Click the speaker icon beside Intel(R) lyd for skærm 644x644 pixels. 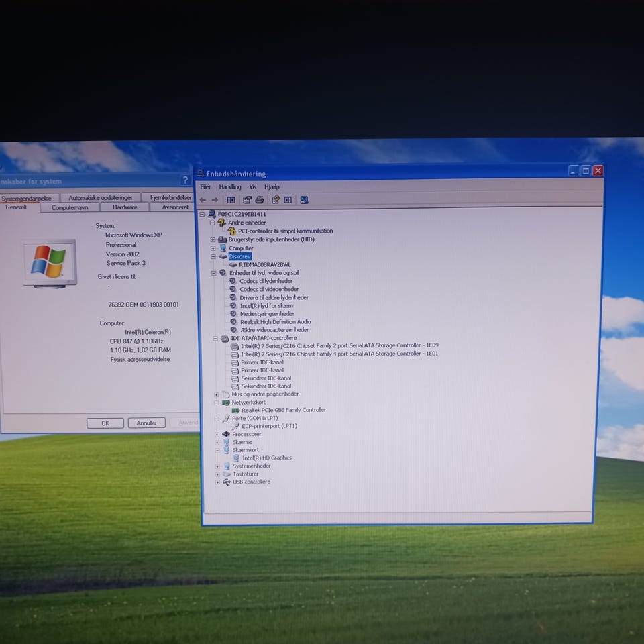coord(233,306)
